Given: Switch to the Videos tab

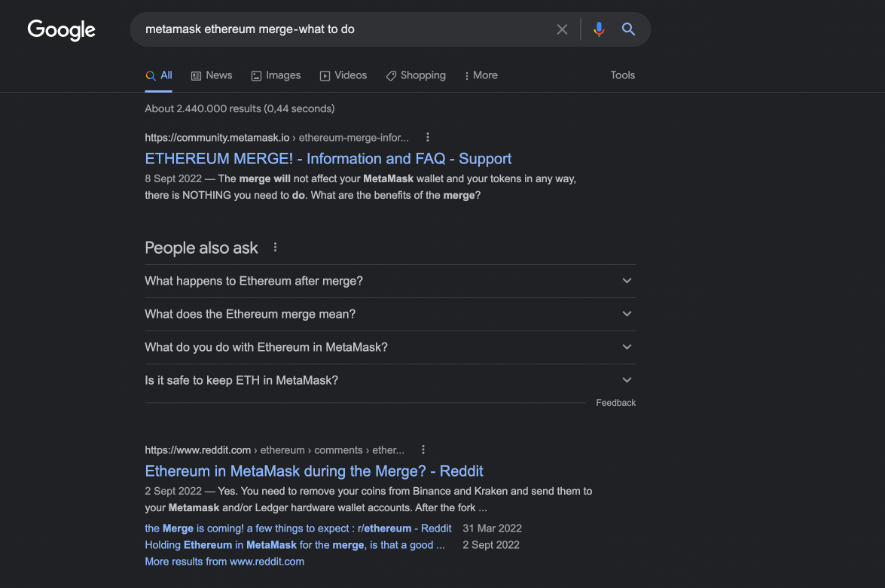Looking at the screenshot, I should coord(343,75).
